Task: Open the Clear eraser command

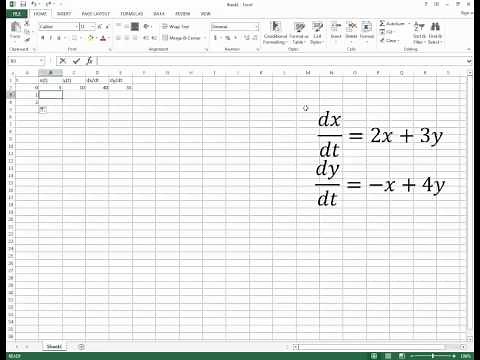Action: tap(389, 40)
